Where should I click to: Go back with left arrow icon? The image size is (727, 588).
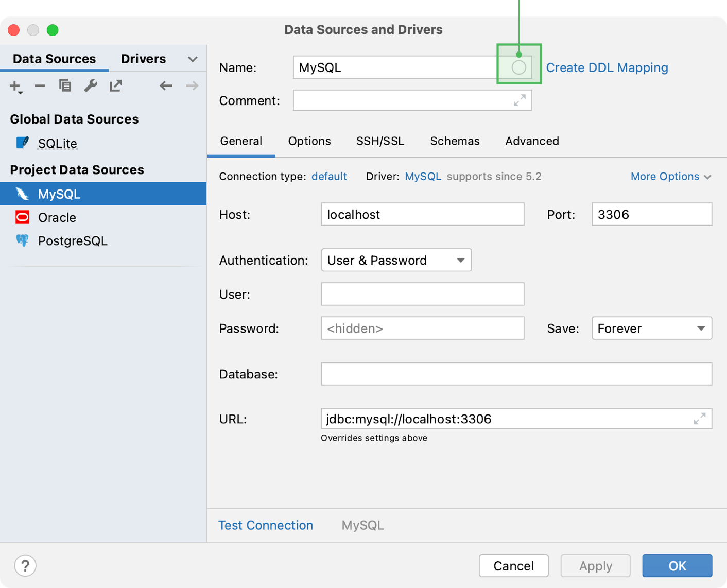pos(166,85)
